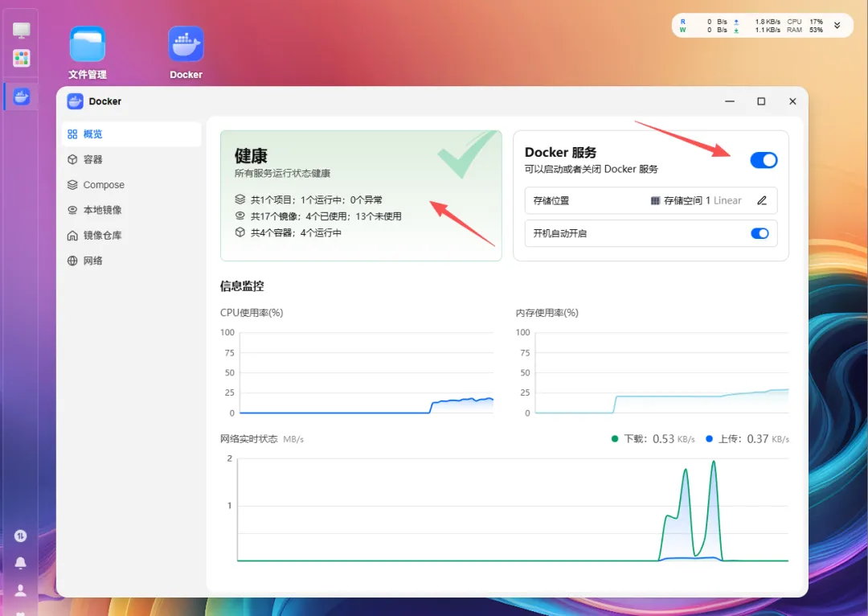Click the 存储位置 row

point(651,200)
